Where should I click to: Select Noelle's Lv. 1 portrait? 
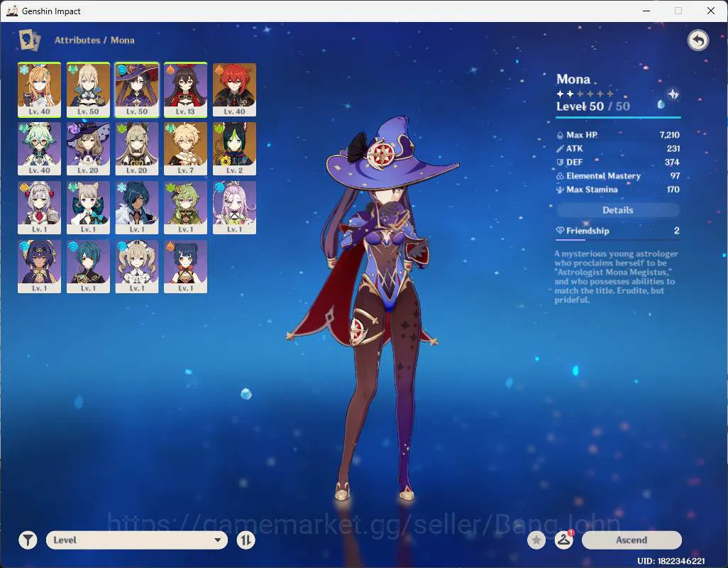pos(40,207)
